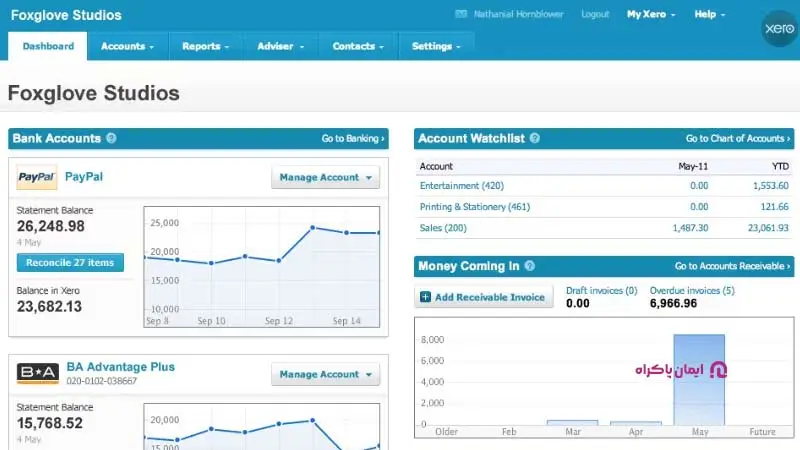
Task: Click the Overdue invoices (5) link
Action: coord(692,290)
